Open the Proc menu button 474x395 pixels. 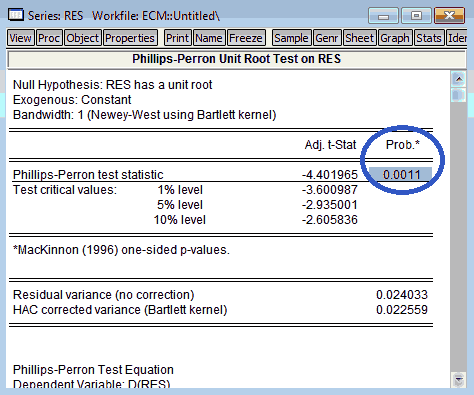click(x=49, y=38)
